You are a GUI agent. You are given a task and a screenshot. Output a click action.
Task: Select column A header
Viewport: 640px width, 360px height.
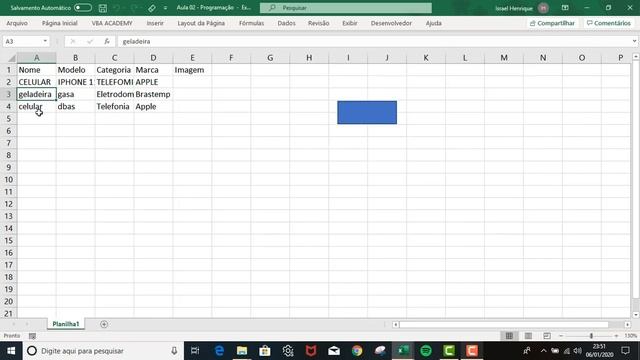coord(36,58)
